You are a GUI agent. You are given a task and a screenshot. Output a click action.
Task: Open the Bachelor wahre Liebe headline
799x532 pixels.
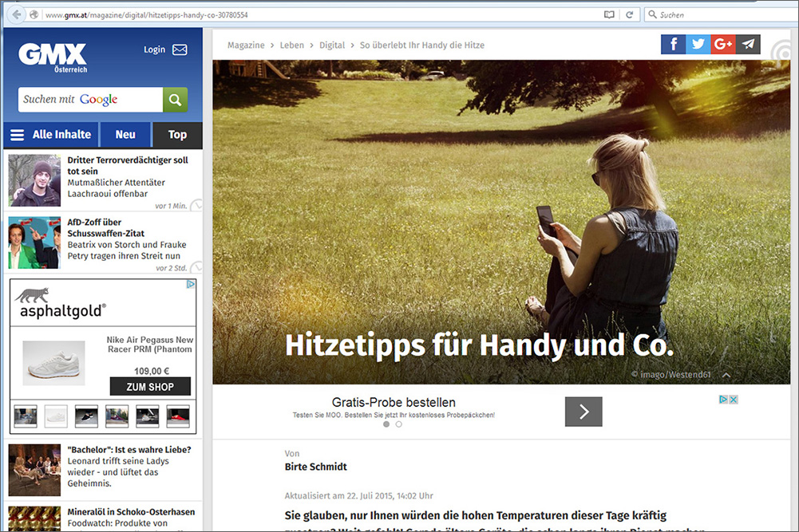click(x=129, y=450)
